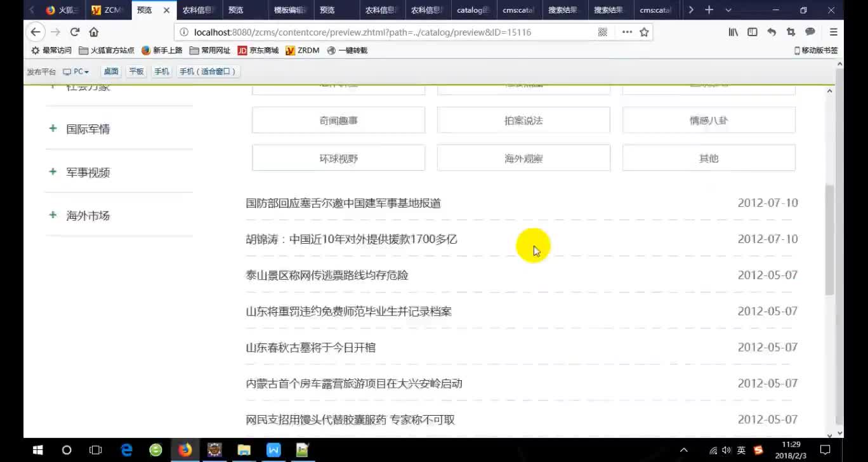Open page actions three-dot menu
Viewport: 868px width, 462px height.
point(627,32)
